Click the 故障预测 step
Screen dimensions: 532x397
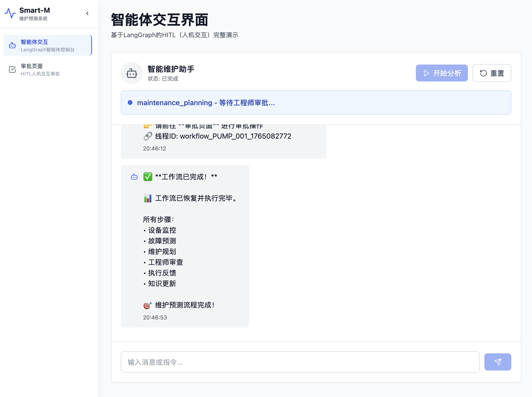pyautogui.click(x=162, y=241)
